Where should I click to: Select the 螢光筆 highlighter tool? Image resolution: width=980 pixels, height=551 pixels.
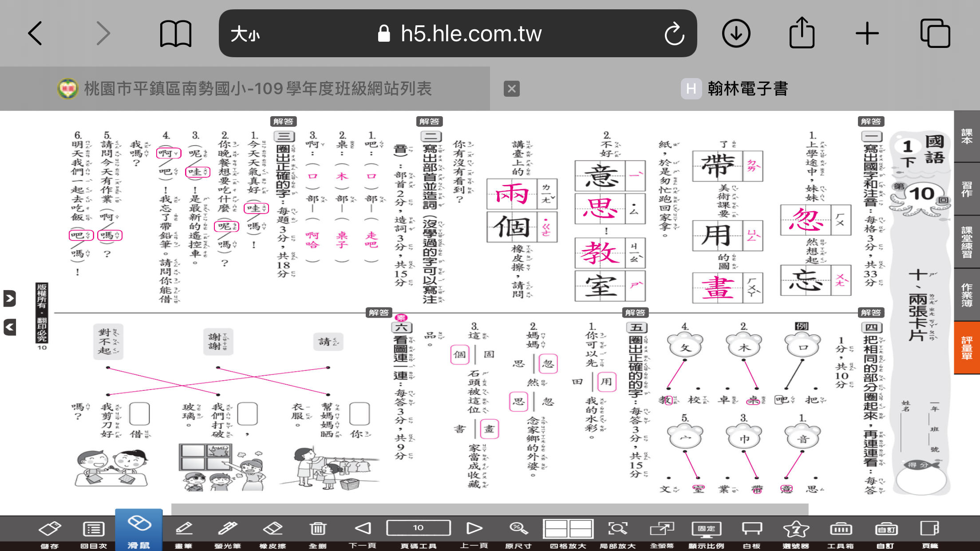[x=228, y=534]
